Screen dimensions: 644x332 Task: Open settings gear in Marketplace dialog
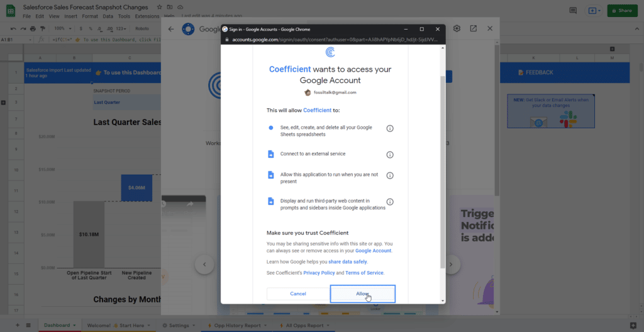tap(457, 28)
